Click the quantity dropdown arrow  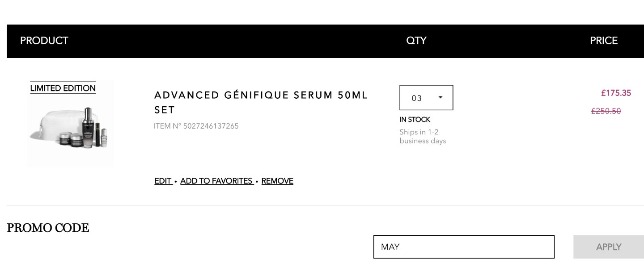click(x=441, y=97)
